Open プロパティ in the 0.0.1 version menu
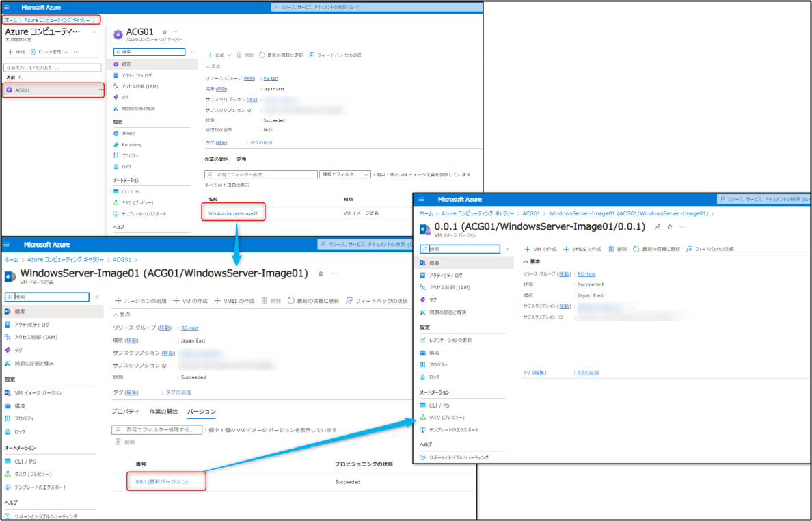Image resolution: width=812 pixels, height=521 pixels. click(438, 364)
